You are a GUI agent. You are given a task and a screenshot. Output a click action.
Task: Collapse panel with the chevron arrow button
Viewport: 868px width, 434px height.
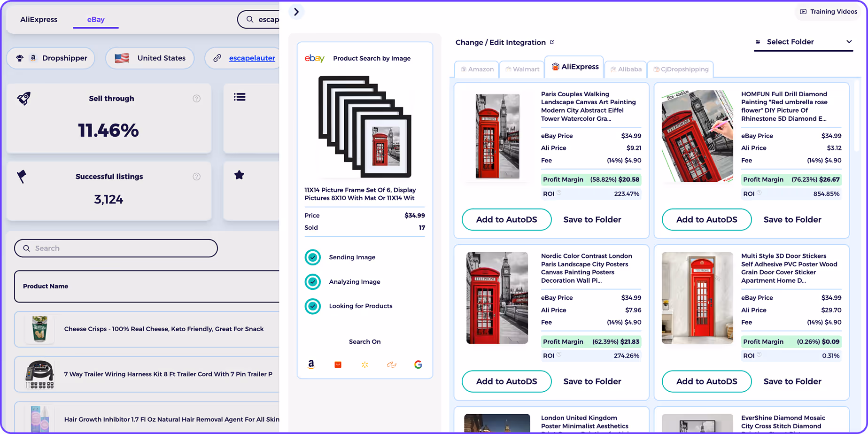[x=296, y=12]
